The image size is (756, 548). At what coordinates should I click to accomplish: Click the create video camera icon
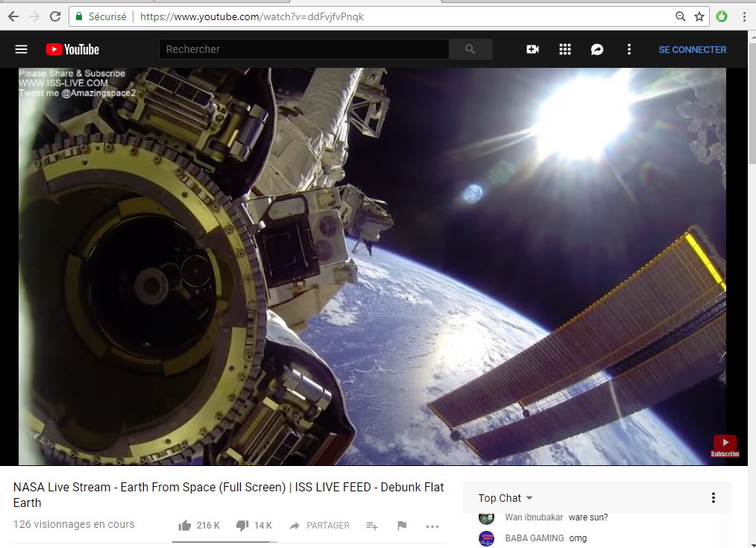pos(533,49)
